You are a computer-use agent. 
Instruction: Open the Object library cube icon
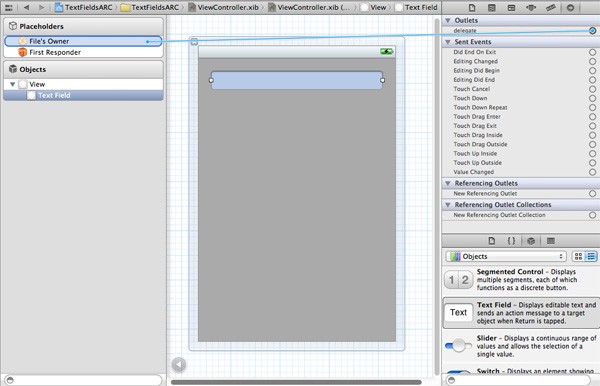coord(531,241)
